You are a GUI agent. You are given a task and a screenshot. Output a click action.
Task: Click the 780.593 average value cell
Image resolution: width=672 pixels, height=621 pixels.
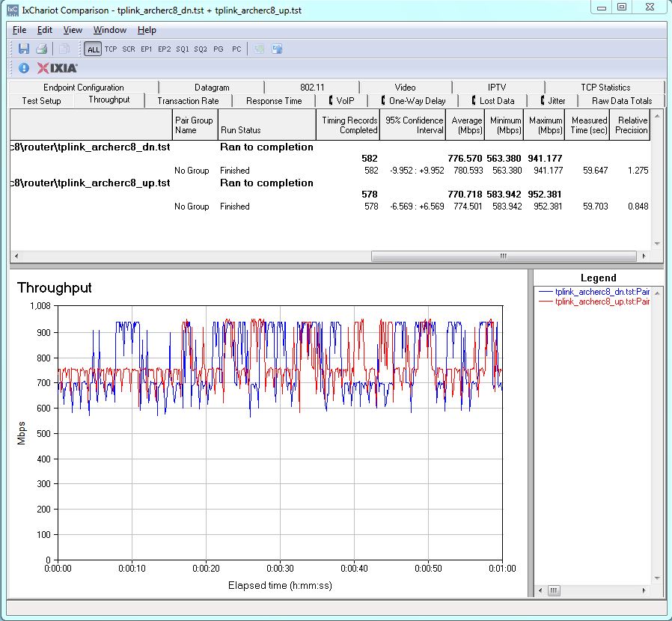468,171
